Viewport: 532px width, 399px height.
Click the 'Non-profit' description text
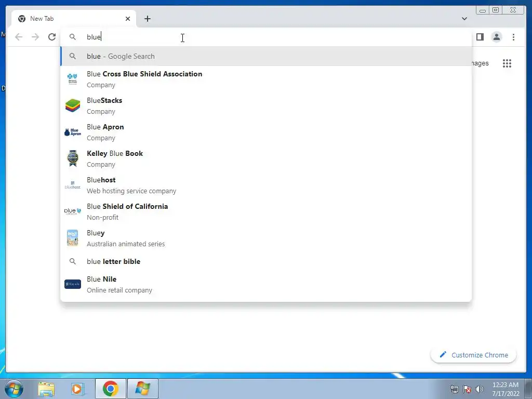click(102, 217)
